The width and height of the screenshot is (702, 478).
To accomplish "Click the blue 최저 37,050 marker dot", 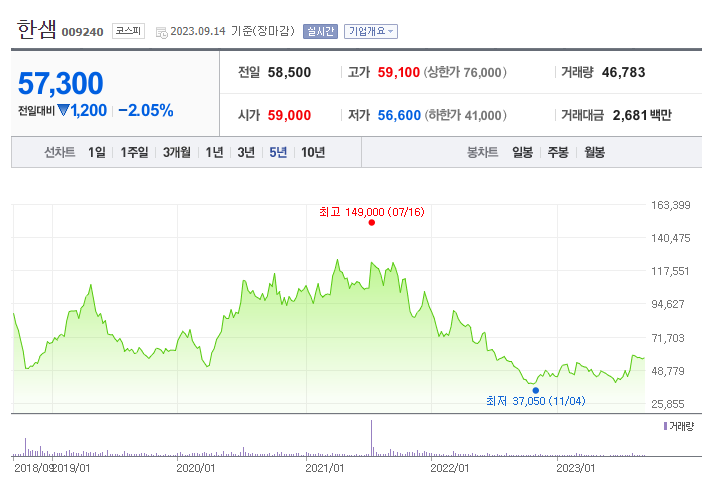I will point(535,390).
